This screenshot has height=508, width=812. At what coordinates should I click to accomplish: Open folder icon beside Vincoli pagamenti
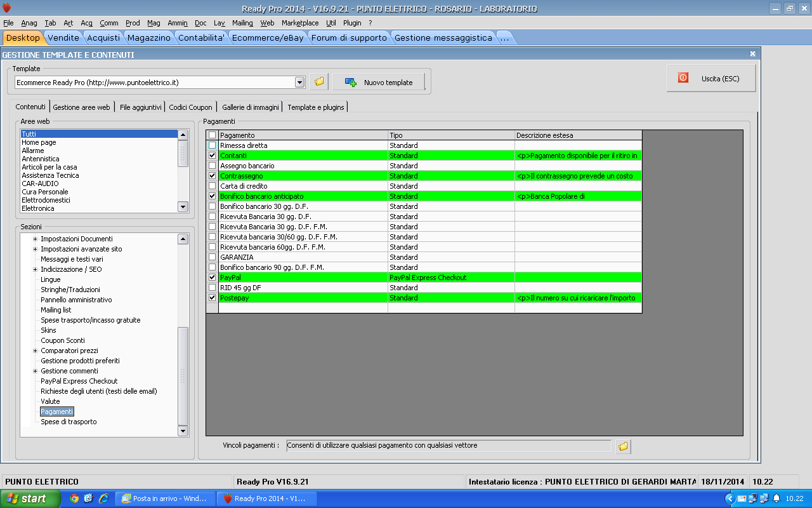coord(623,446)
